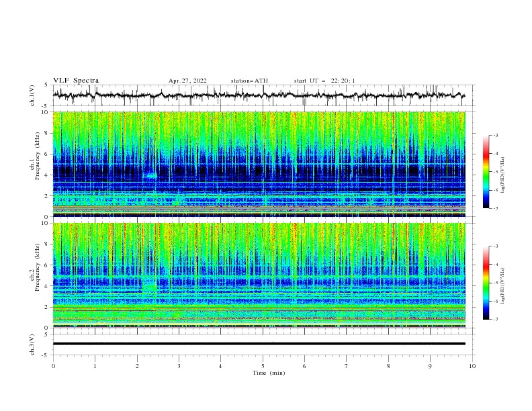The image size is (532, 411).
Task: Click the "ch.1(V)" waveform axis label
Action: 32,95
